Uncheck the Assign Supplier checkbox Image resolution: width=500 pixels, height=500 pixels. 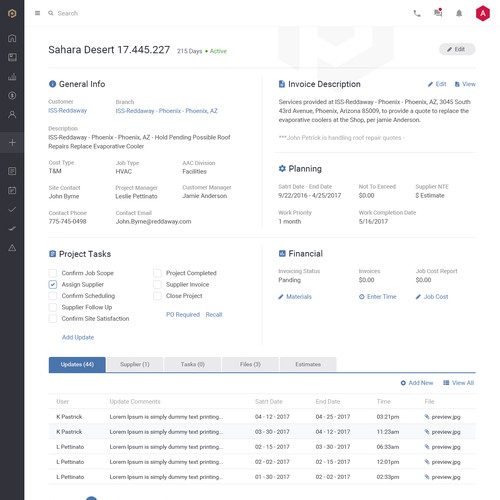tap(53, 285)
